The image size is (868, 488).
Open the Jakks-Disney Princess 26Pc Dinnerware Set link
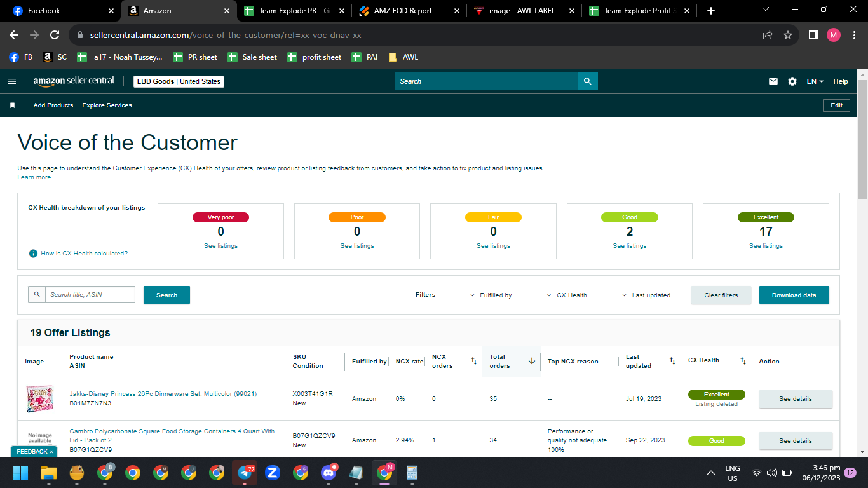pyautogui.click(x=163, y=394)
